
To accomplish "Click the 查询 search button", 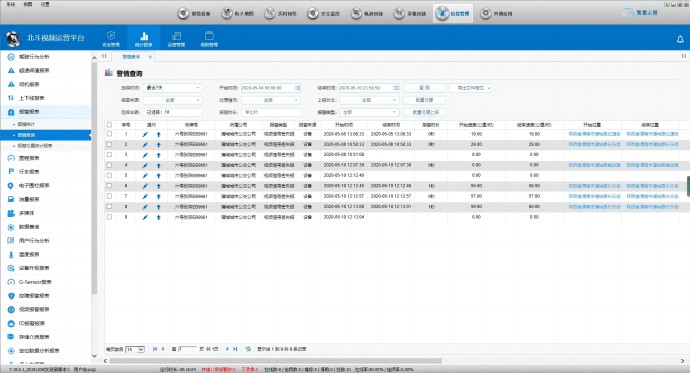I will pos(424,88).
